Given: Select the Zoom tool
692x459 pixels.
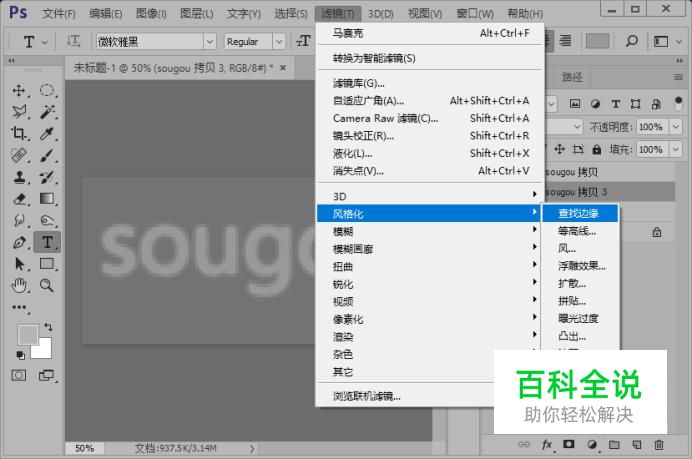Looking at the screenshot, I should click(47, 286).
